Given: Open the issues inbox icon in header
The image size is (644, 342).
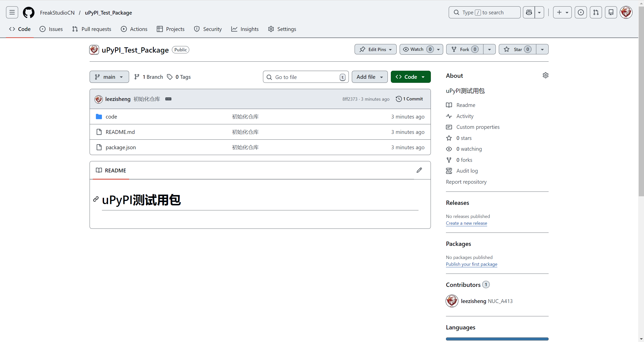Looking at the screenshot, I should coord(581,12).
